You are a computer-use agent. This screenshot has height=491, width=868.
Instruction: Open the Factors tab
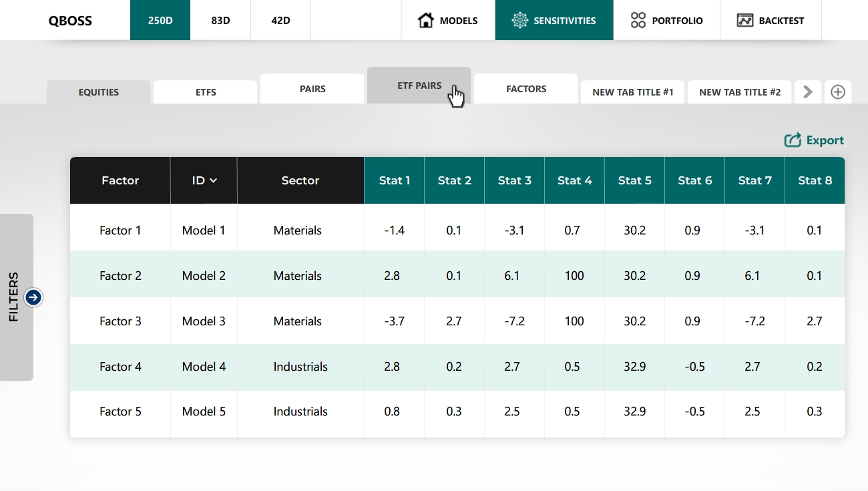click(525, 89)
